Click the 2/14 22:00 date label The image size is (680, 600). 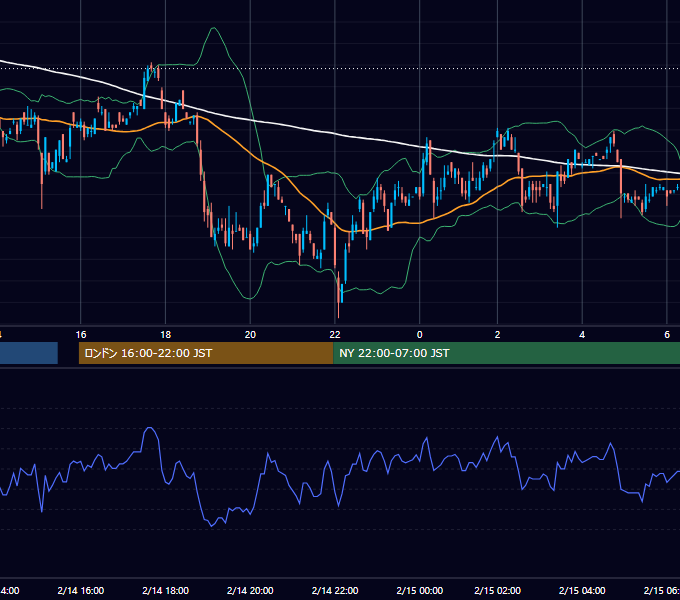335,590
